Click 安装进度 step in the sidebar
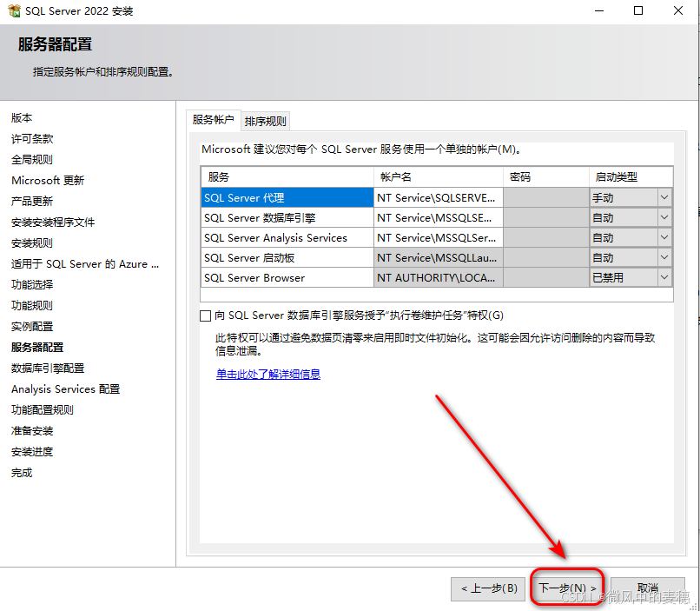The width and height of the screenshot is (700, 611). pyautogui.click(x=32, y=452)
